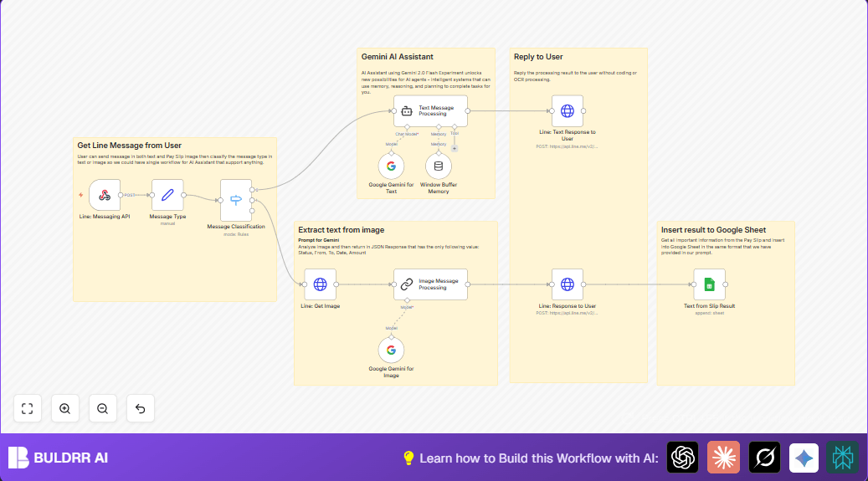Select the Image Message Processing chain node

(431, 284)
